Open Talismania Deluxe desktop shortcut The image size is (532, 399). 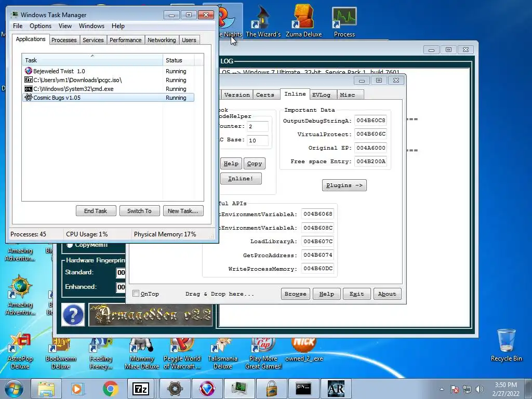pos(222,353)
